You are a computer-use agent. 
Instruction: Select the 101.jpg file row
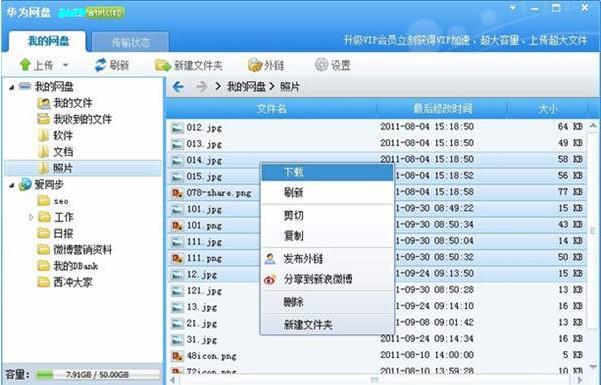click(377, 209)
